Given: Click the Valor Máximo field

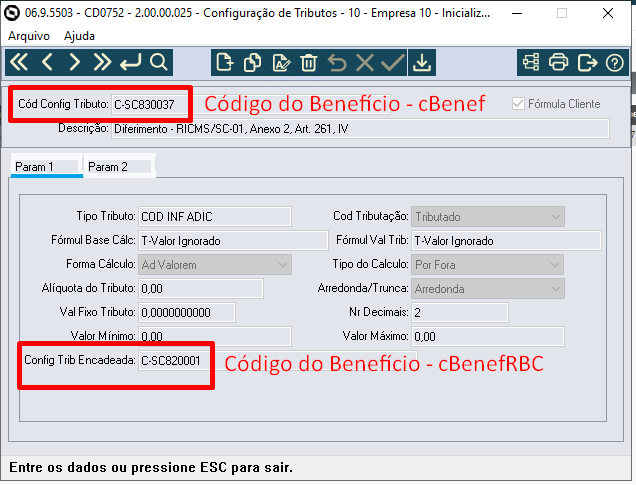Looking at the screenshot, I should [x=488, y=337].
